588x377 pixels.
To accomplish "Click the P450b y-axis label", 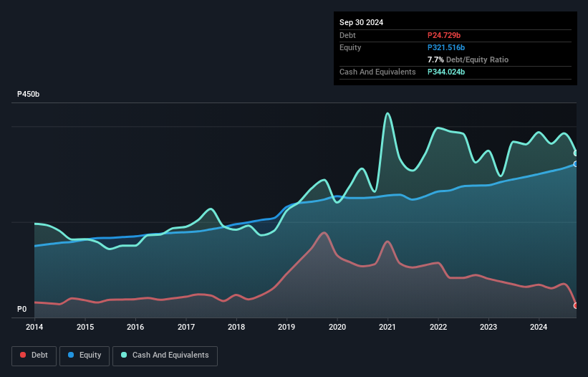I will [29, 95].
